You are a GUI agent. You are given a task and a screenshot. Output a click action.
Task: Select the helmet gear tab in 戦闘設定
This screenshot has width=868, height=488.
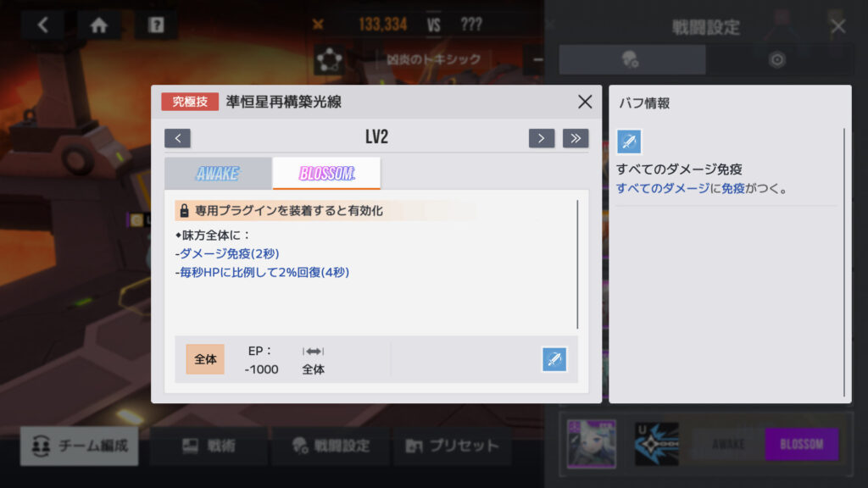(632, 59)
